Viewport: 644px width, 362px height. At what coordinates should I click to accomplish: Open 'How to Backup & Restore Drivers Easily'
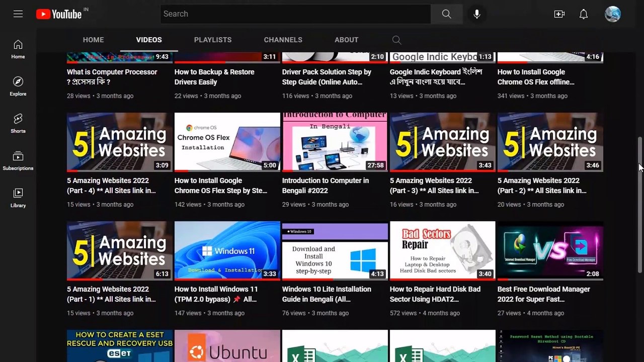214,77
